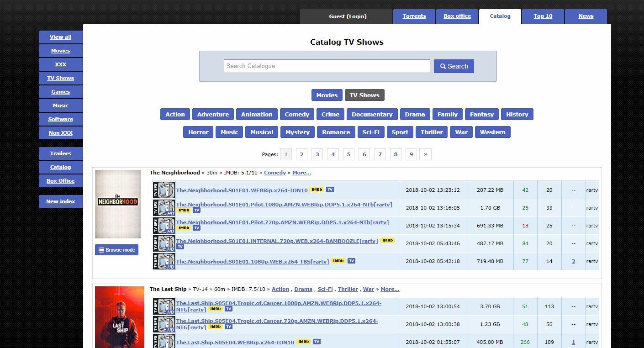The width and height of the screenshot is (644, 348).
Task: Focus the Search Catalogue input field
Action: tap(327, 66)
